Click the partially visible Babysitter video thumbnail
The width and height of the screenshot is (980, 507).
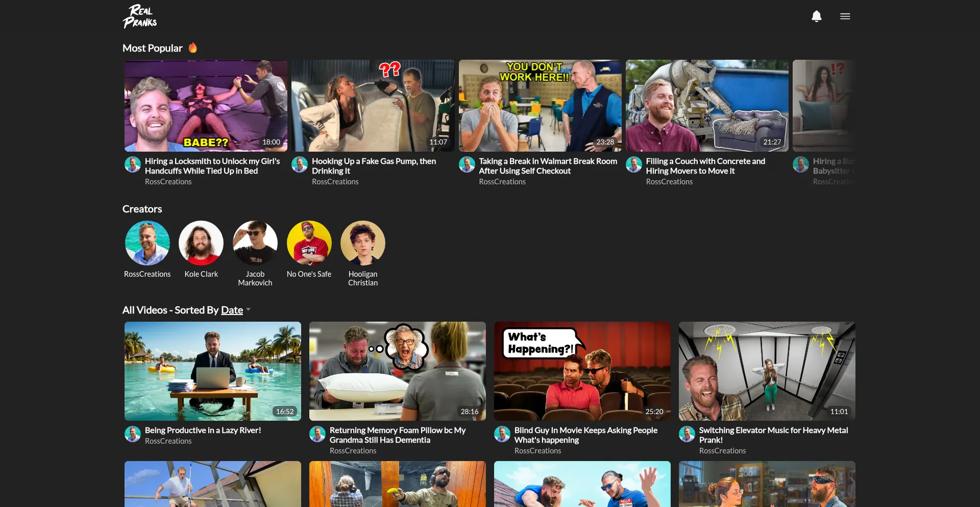coord(823,106)
